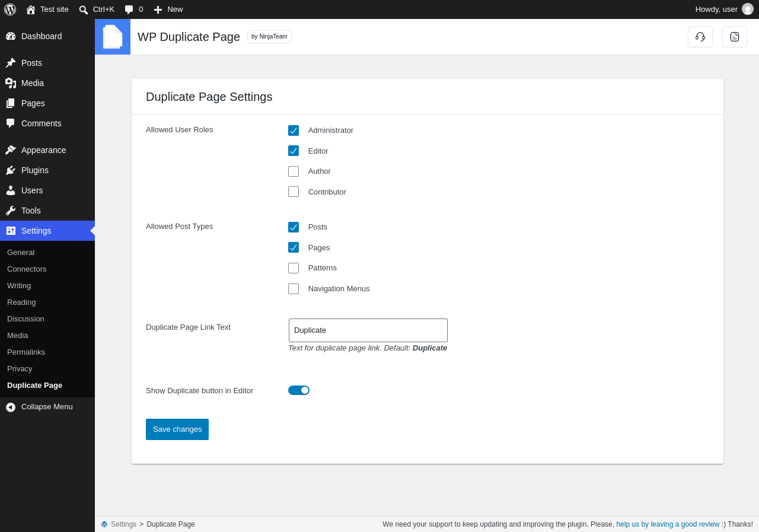Check the Patterns post type
The height and width of the screenshot is (532, 759).
click(294, 268)
